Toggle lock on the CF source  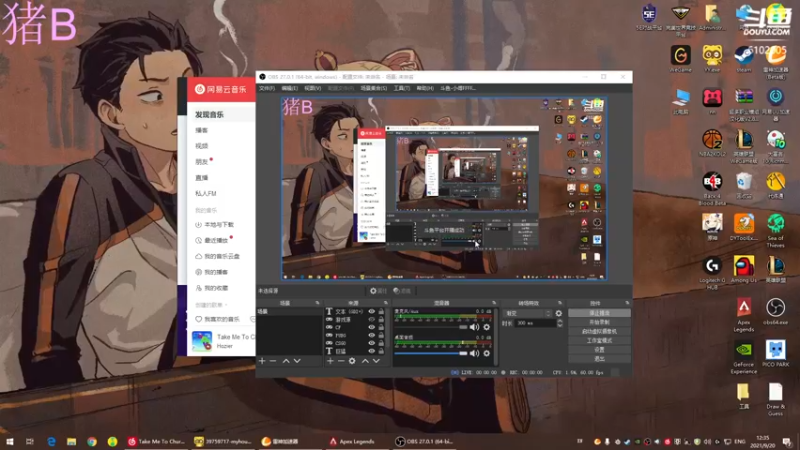(x=381, y=327)
